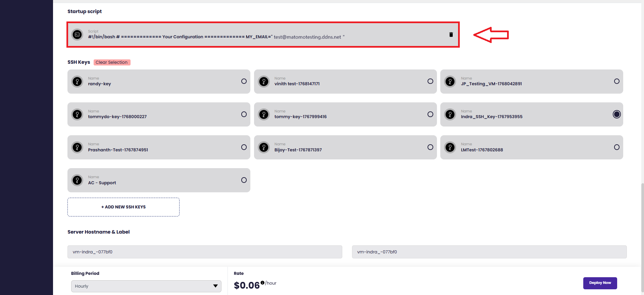Click the Indra_SSH_Key-1767953955 key icon
This screenshot has width=644, height=295.
point(450,114)
